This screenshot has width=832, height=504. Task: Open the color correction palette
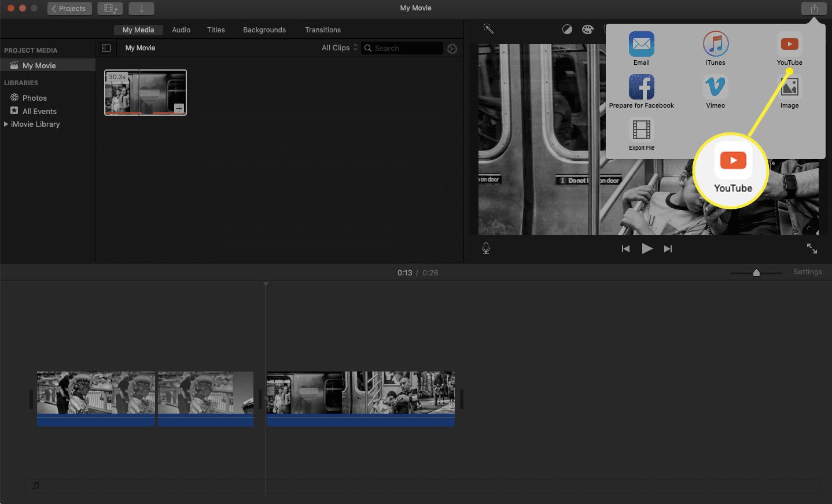587,30
